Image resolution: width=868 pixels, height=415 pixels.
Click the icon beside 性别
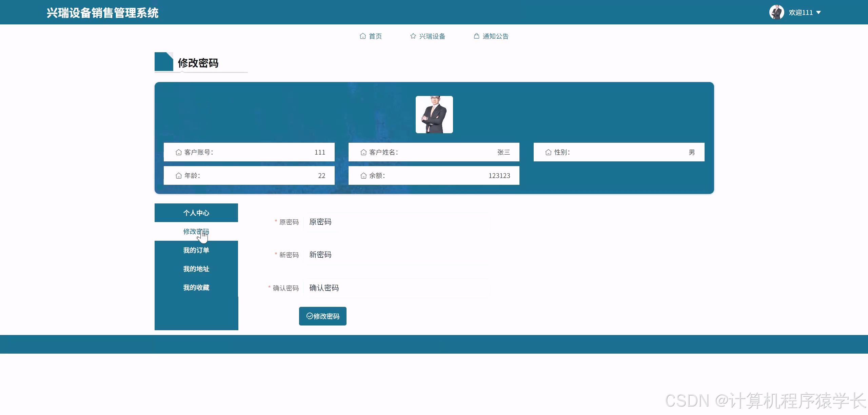click(x=548, y=152)
